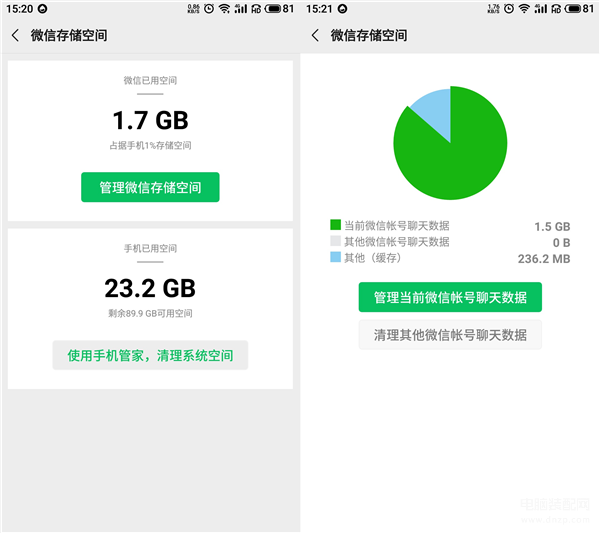
Task: Tap 使用手机管家，清理系统空间 button
Action: pos(150,355)
